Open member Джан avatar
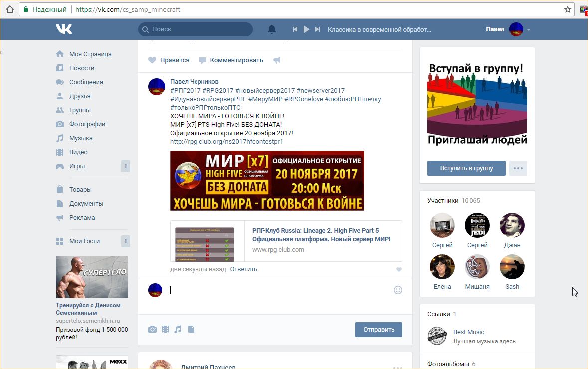The height and width of the screenshot is (369, 588). tap(512, 225)
